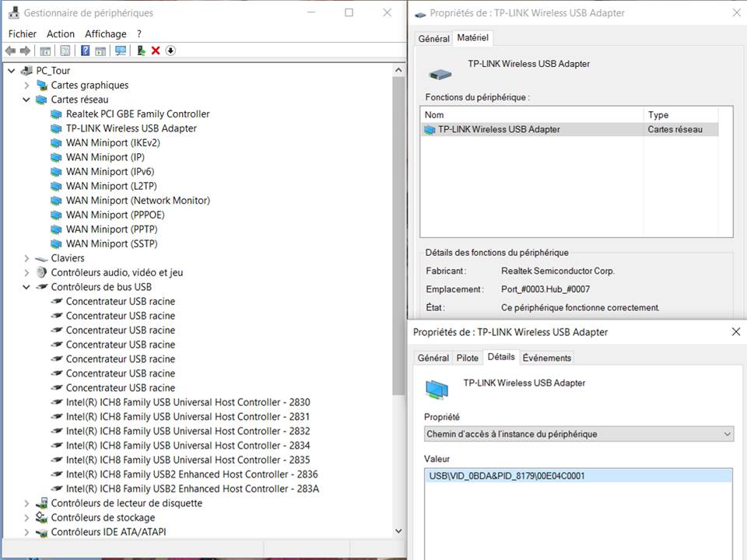Expand the Cartes graphiques category
This screenshot has height=560, width=747.
[26, 86]
